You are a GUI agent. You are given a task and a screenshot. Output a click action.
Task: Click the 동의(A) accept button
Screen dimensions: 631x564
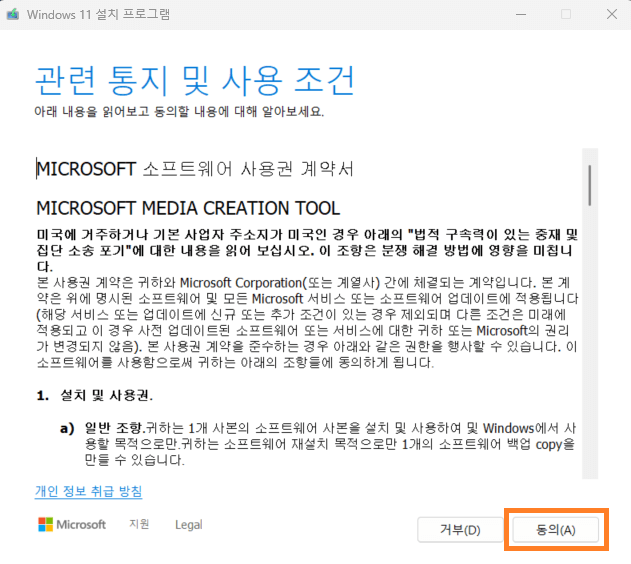point(555,530)
